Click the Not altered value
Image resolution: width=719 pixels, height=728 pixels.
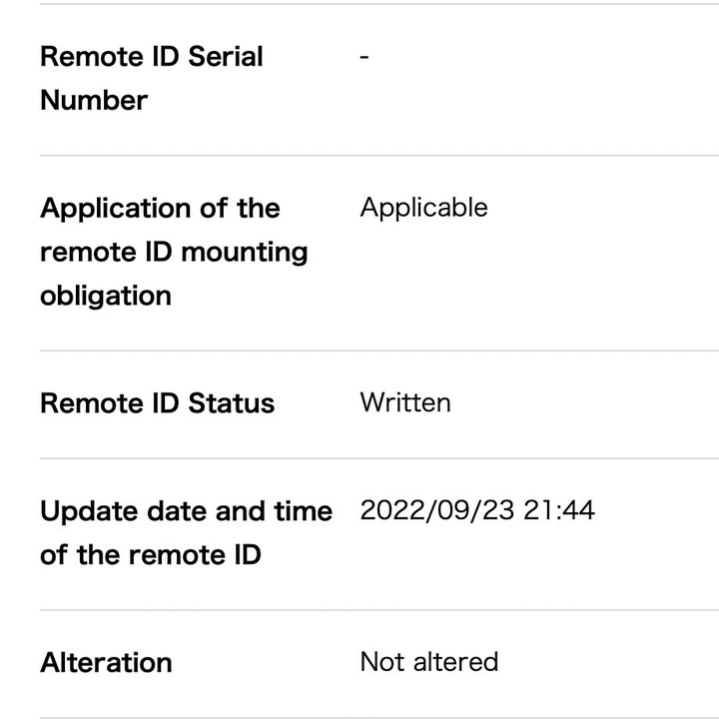point(429,662)
